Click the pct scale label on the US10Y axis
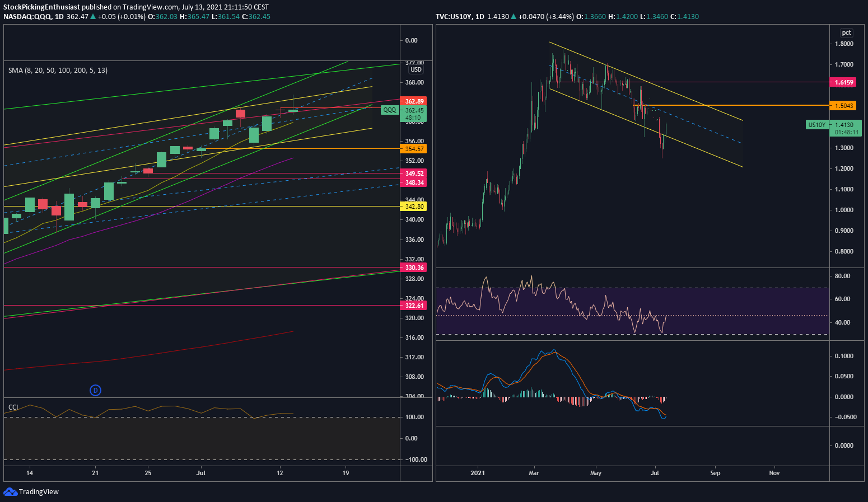 (846, 32)
